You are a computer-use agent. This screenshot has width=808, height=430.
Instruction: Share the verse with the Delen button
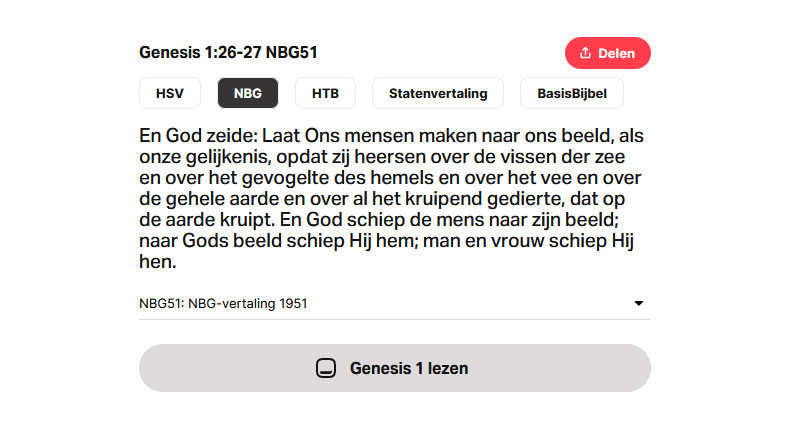point(608,53)
